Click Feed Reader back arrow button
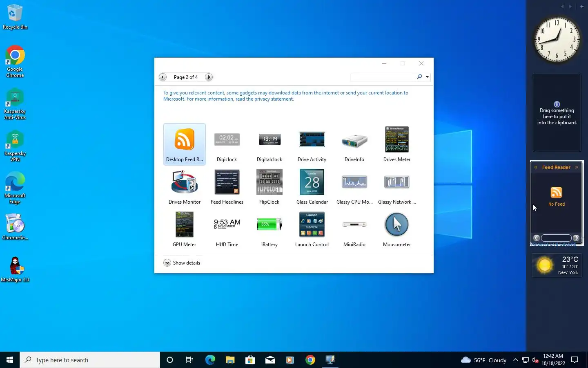This screenshot has height=368, width=588. pos(537,238)
